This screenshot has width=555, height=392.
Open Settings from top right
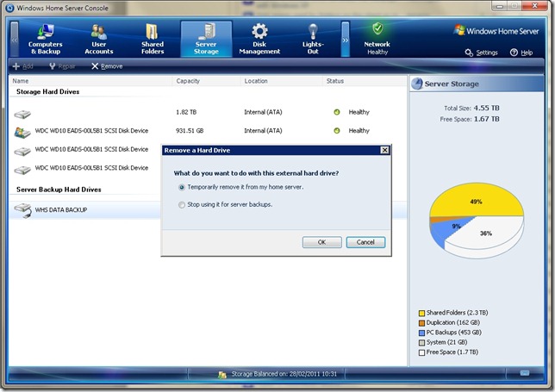pos(481,53)
